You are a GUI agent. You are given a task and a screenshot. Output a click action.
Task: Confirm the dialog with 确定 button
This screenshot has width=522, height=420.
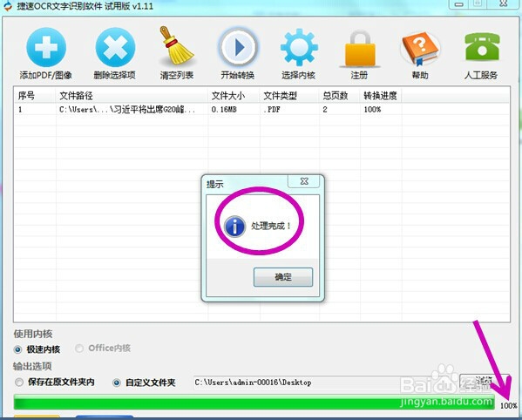tap(283, 277)
